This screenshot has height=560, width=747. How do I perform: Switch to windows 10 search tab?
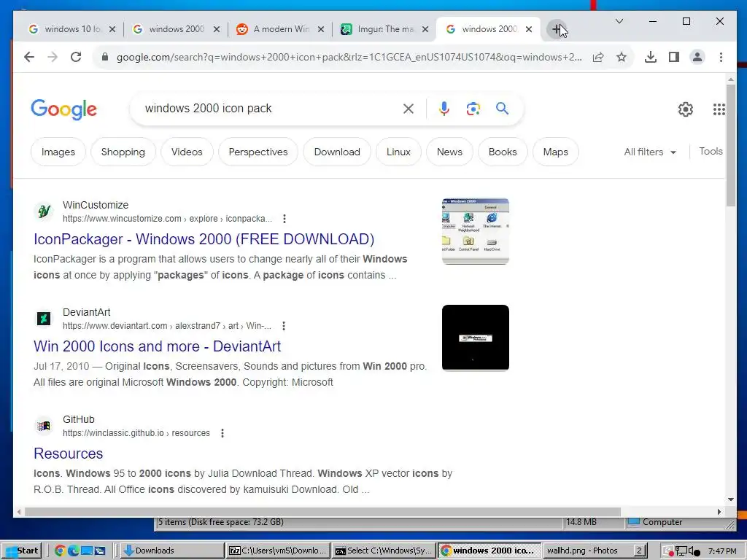pos(71,29)
